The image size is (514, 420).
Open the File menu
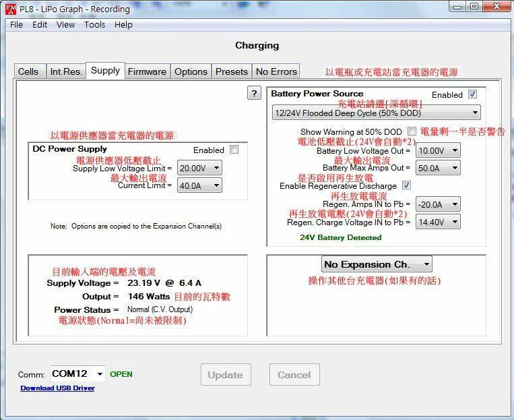[x=16, y=25]
